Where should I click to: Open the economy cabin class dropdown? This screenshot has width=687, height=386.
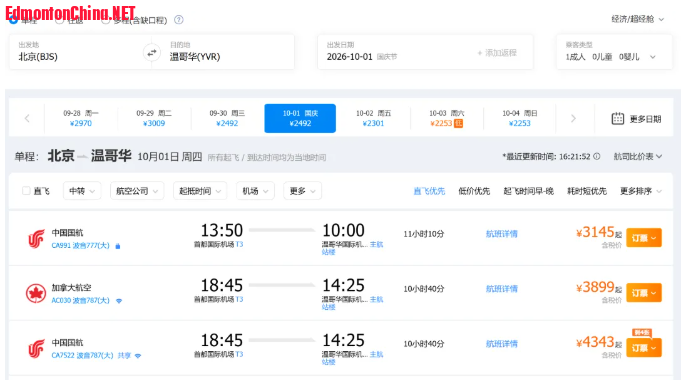(637, 19)
